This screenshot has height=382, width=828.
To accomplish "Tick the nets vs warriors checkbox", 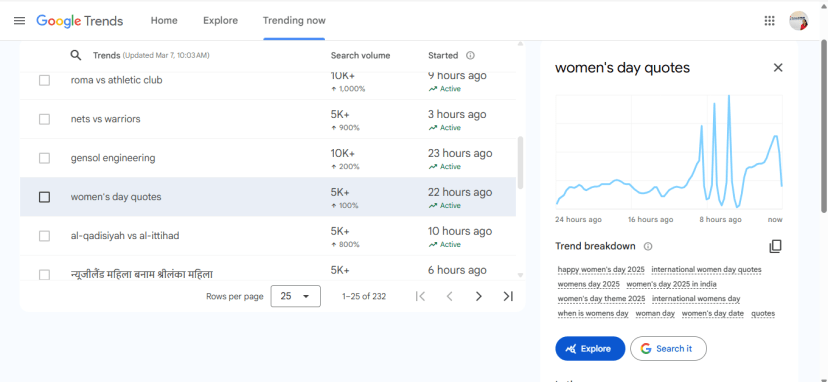I will click(x=44, y=119).
